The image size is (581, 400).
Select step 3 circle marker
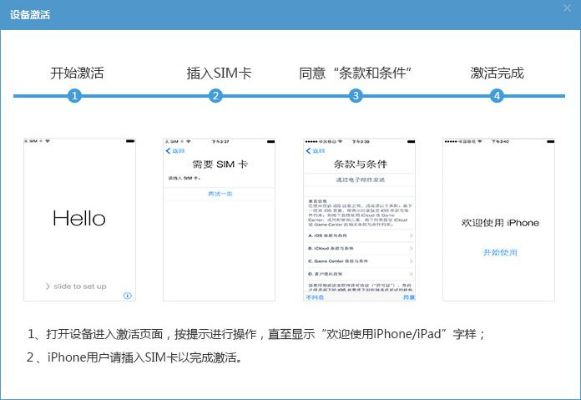pos(356,96)
